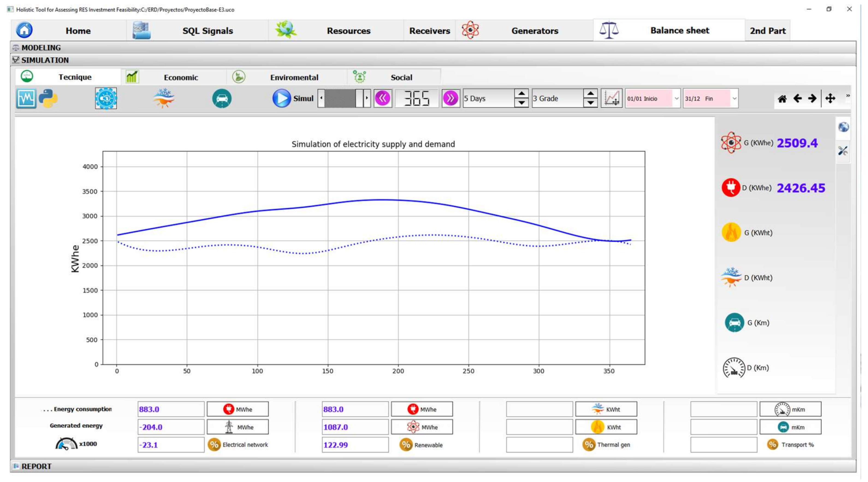868x482 pixels.
Task: Open the 31/12 Fin end date dropdown
Action: point(734,98)
